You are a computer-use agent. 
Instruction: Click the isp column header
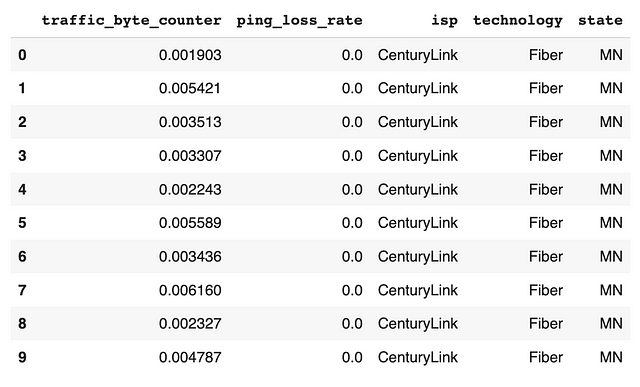coord(444,20)
